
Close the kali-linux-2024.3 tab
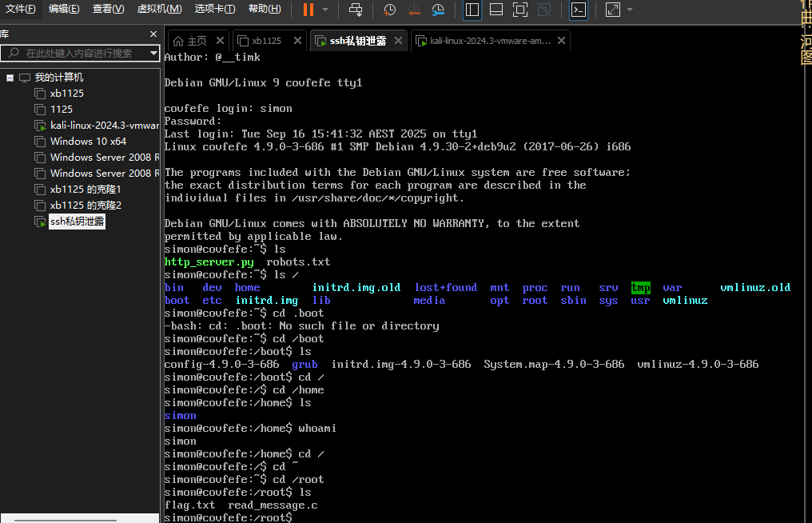click(x=562, y=41)
